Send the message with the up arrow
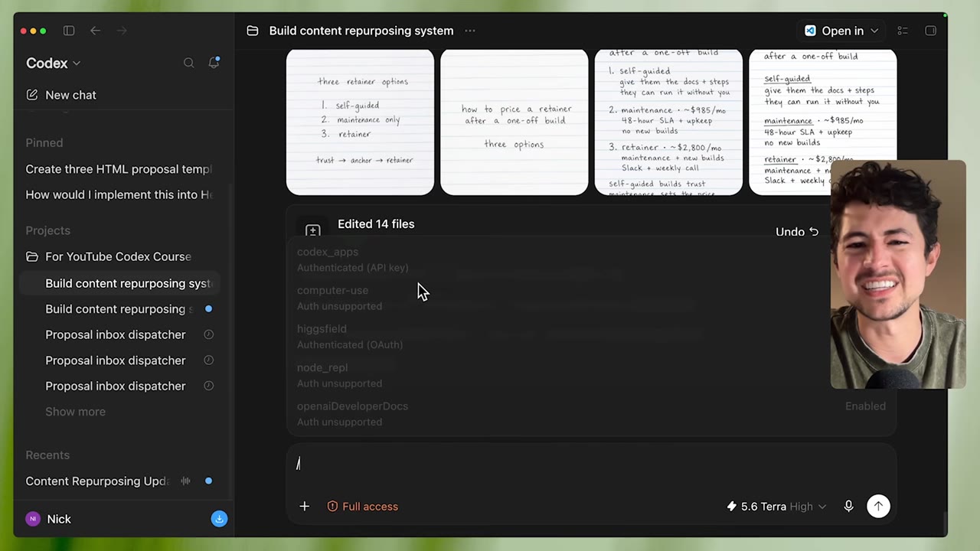The width and height of the screenshot is (980, 551). coord(878,506)
